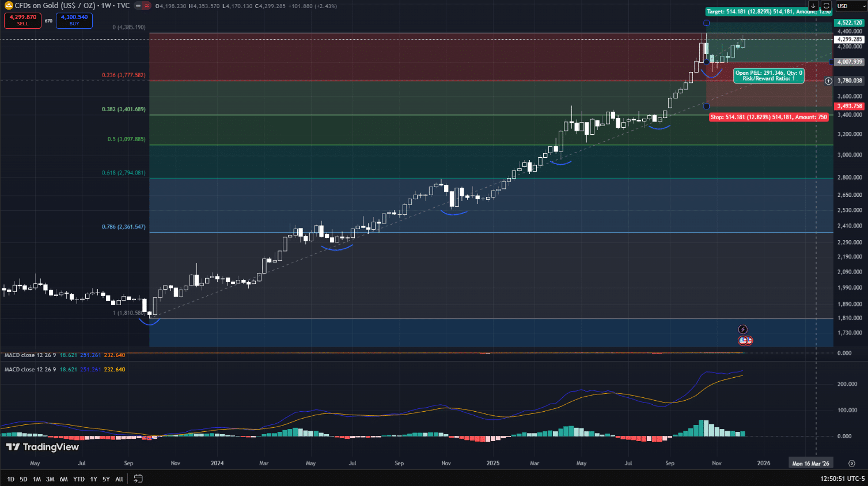Select the position entry circle handle

[707, 62]
